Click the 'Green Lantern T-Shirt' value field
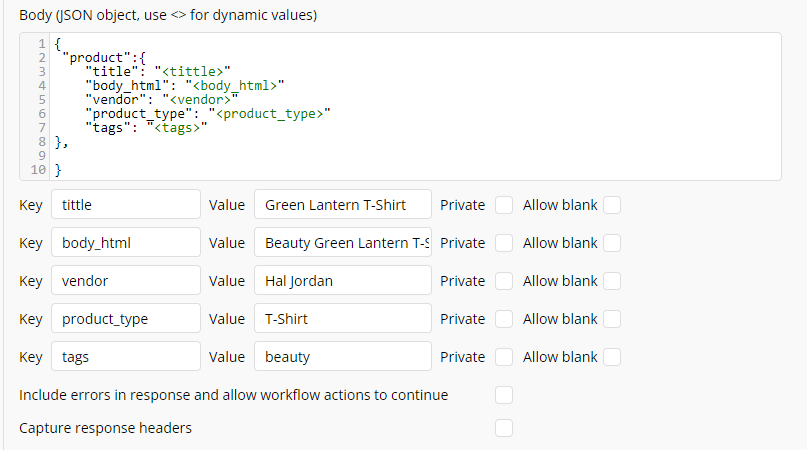 pos(343,204)
